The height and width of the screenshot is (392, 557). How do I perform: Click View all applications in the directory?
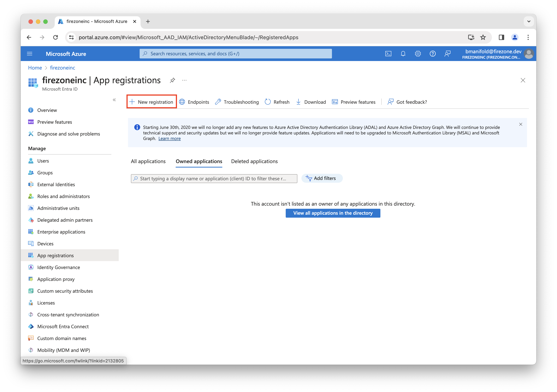[x=333, y=213]
